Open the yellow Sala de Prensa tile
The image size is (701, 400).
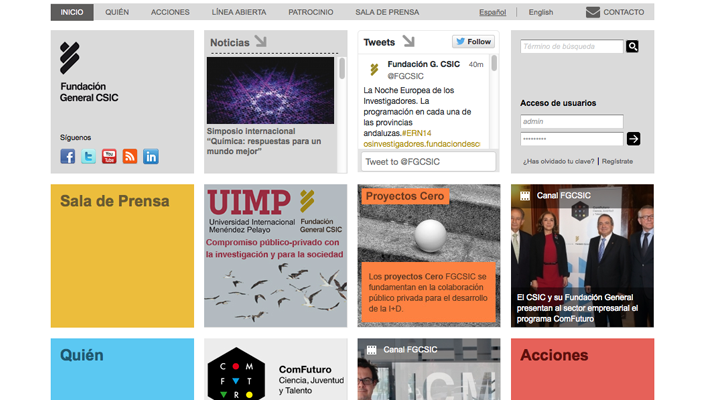pos(122,256)
